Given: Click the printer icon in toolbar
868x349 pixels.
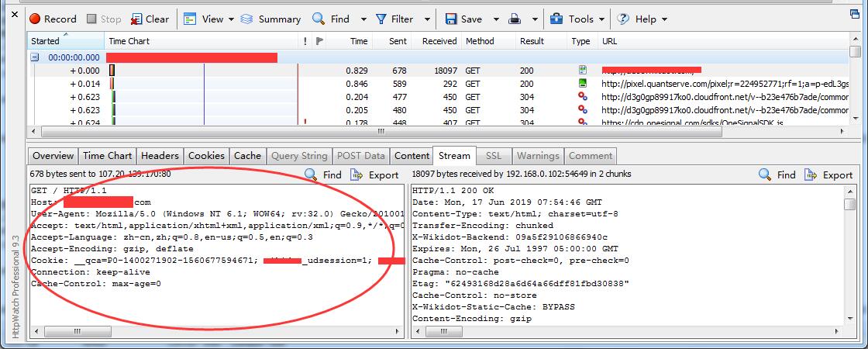Looking at the screenshot, I should pyautogui.click(x=513, y=19).
